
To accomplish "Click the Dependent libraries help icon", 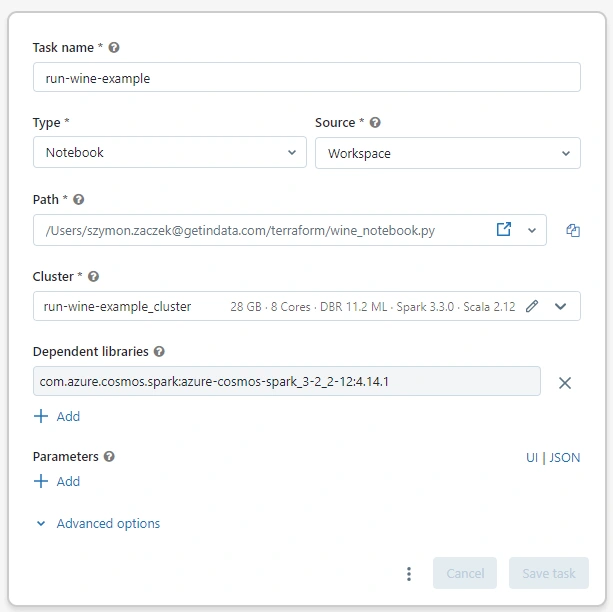I will click(159, 352).
